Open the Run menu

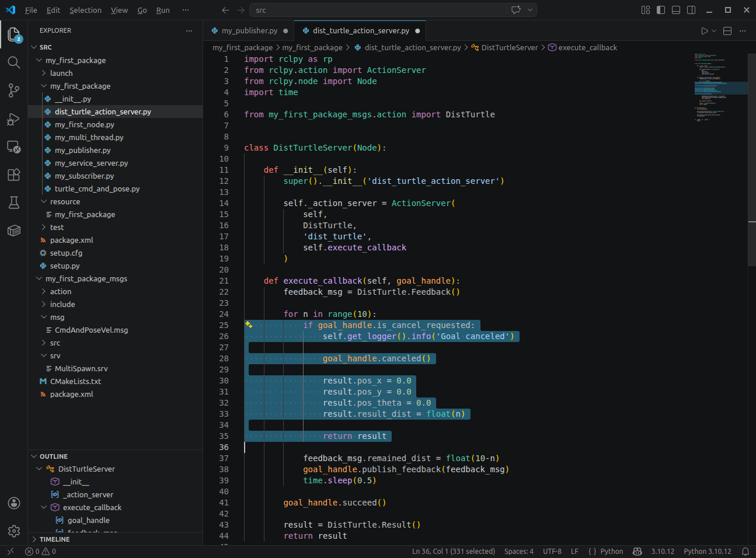click(163, 10)
